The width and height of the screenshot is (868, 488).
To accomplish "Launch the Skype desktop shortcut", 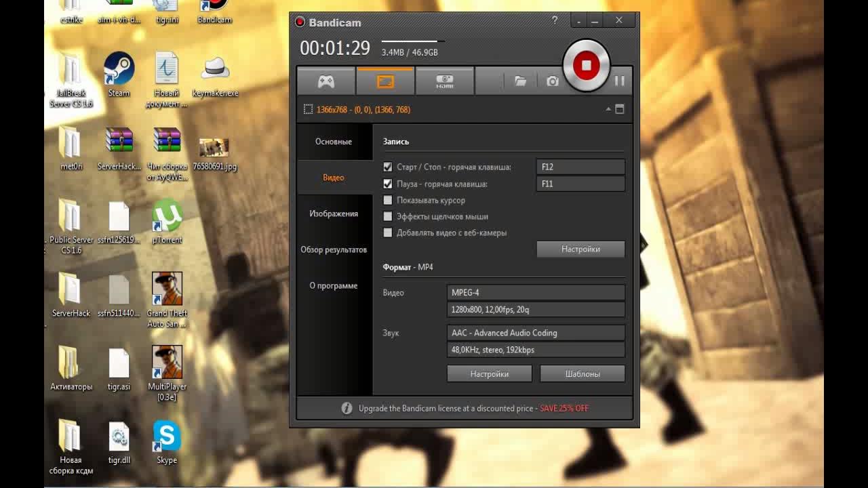I will (x=166, y=442).
